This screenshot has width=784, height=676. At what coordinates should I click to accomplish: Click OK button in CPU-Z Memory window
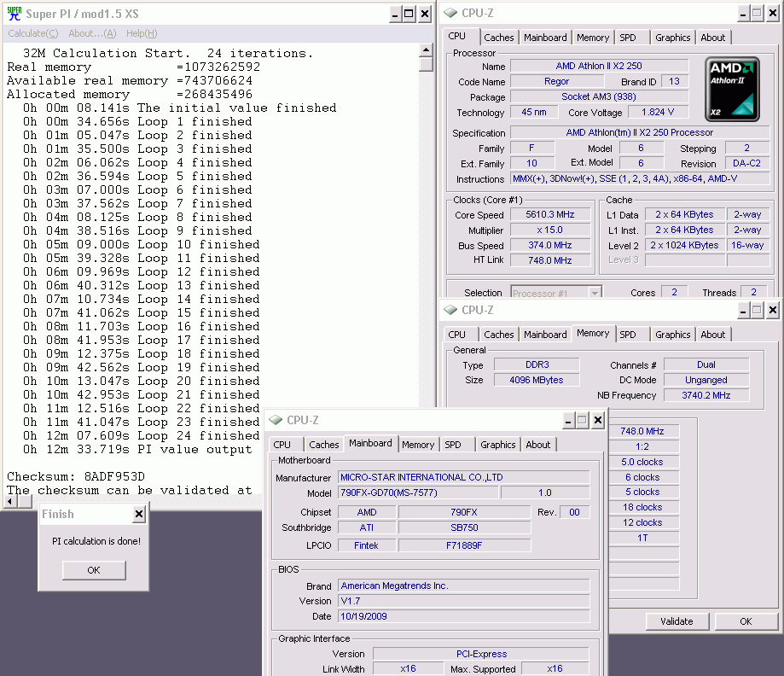(746, 621)
